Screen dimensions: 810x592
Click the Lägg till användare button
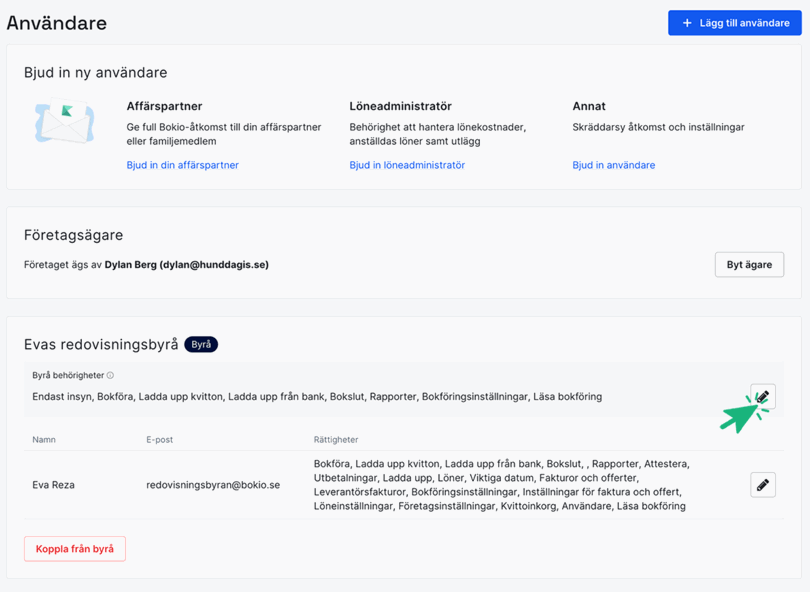(735, 22)
